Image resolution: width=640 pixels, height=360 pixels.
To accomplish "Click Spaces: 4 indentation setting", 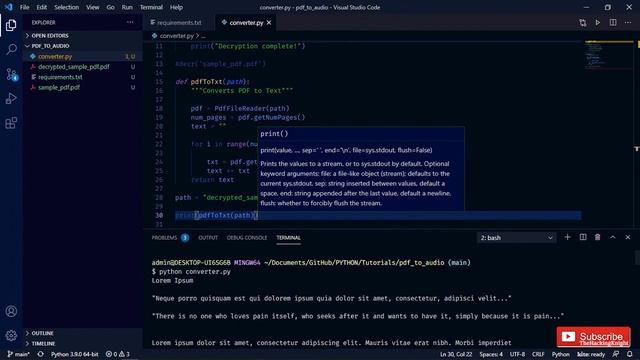I will [x=491, y=354].
